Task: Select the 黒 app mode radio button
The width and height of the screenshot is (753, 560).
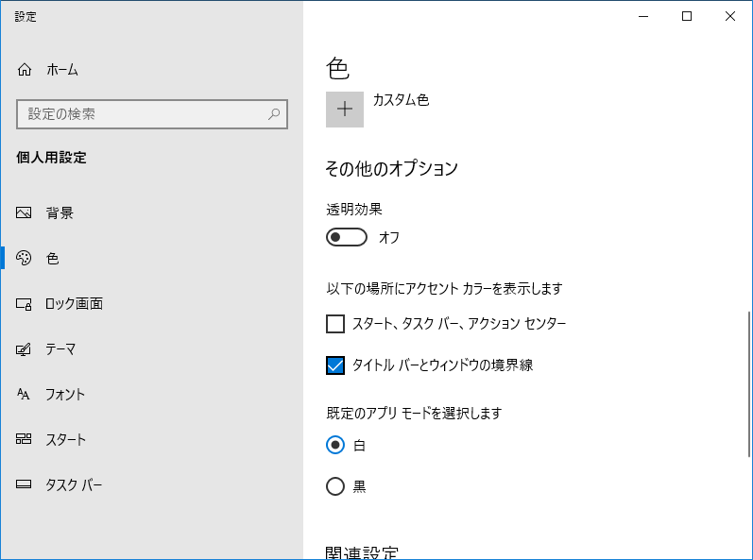Action: (x=335, y=486)
